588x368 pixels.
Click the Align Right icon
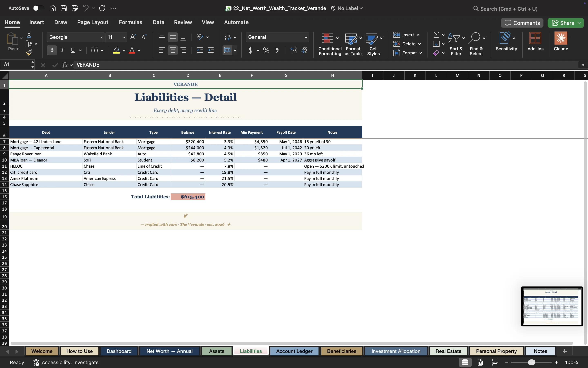tap(184, 50)
